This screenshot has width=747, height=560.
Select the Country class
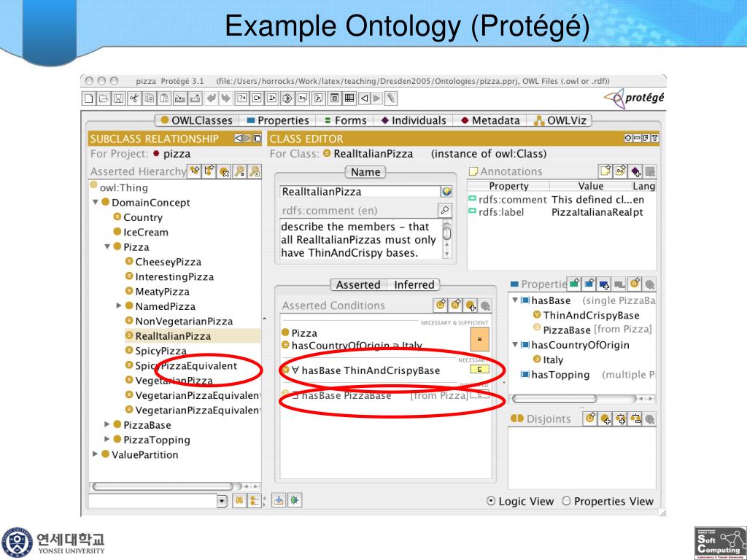tap(138, 217)
